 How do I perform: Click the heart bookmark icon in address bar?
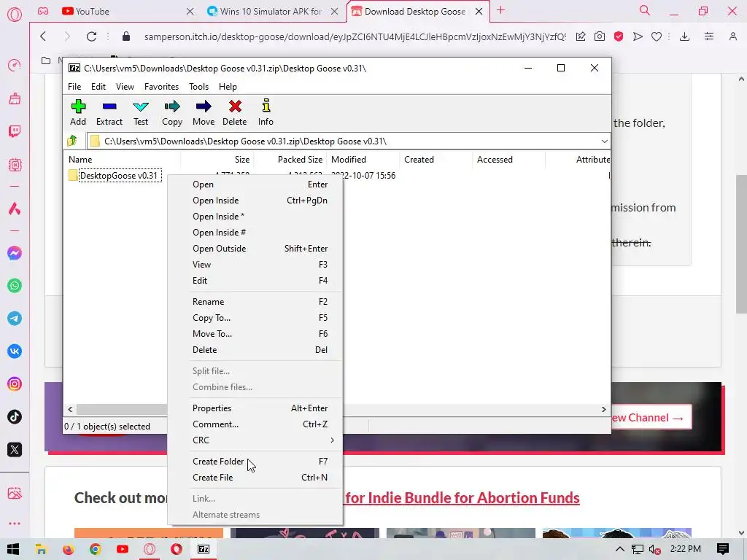(657, 36)
